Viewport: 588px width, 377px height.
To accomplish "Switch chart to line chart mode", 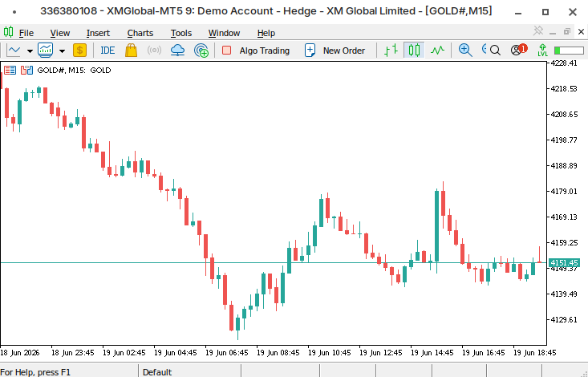I will tap(437, 51).
